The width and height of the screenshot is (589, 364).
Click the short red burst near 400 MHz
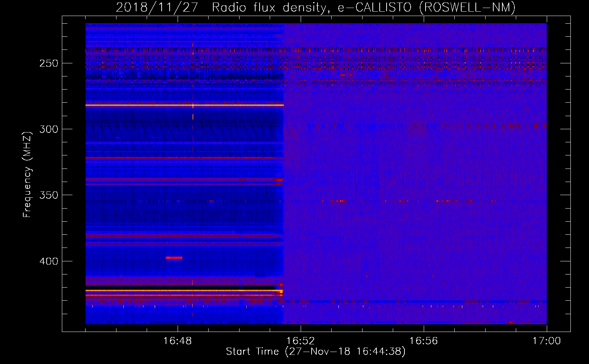(174, 258)
